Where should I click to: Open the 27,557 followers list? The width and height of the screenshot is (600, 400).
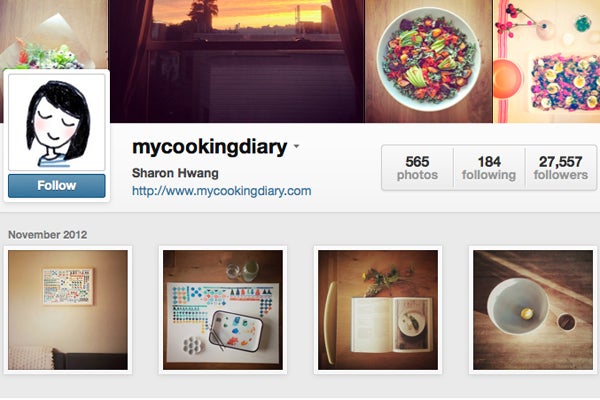pyautogui.click(x=561, y=168)
